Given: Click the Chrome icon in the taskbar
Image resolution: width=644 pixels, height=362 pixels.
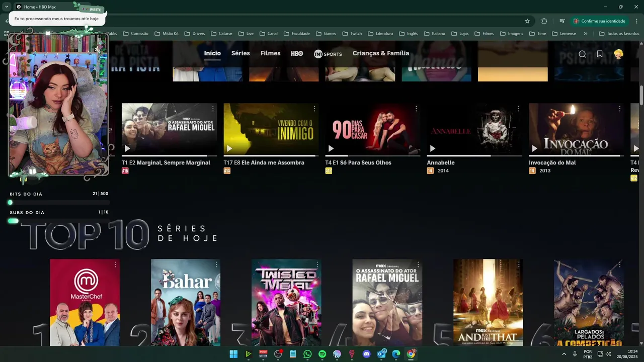Looking at the screenshot, I should [x=411, y=354].
